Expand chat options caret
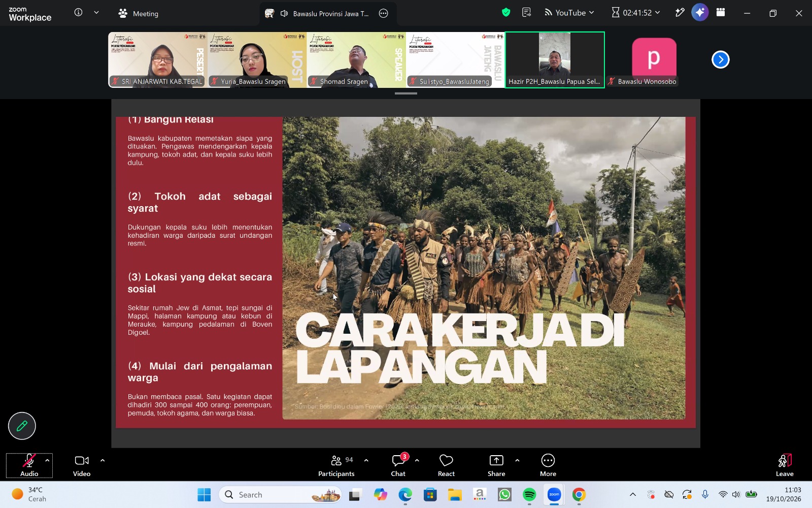812x508 pixels. (417, 461)
